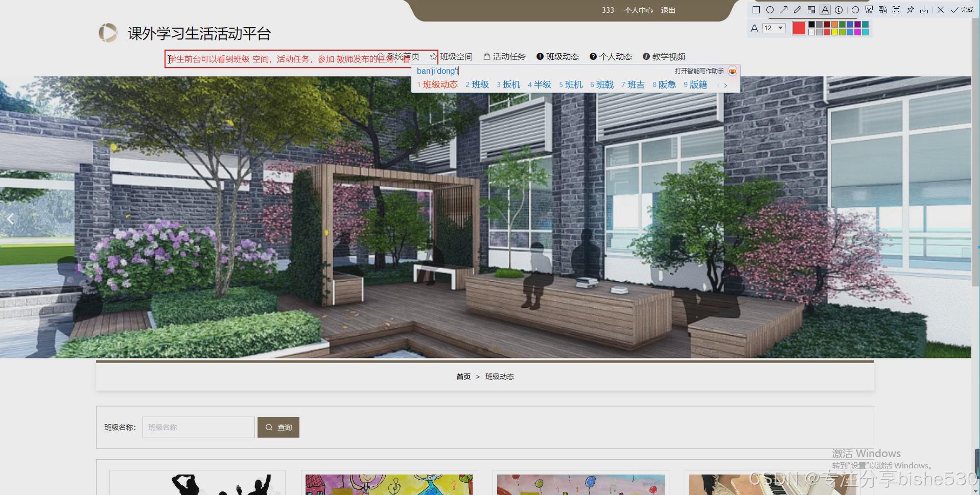
Task: Expand more pinyin candidates with right chevron
Action: [726, 85]
